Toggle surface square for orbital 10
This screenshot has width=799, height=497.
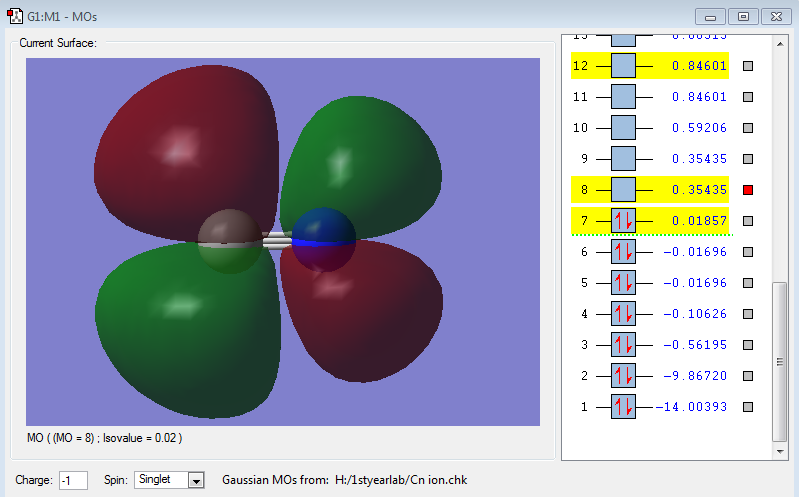click(748, 128)
